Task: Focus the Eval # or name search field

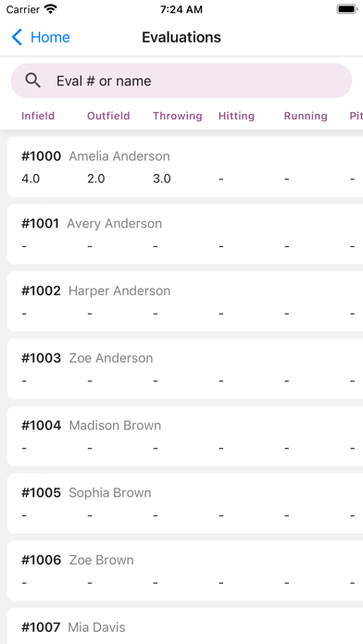Action: pyautogui.click(x=181, y=80)
